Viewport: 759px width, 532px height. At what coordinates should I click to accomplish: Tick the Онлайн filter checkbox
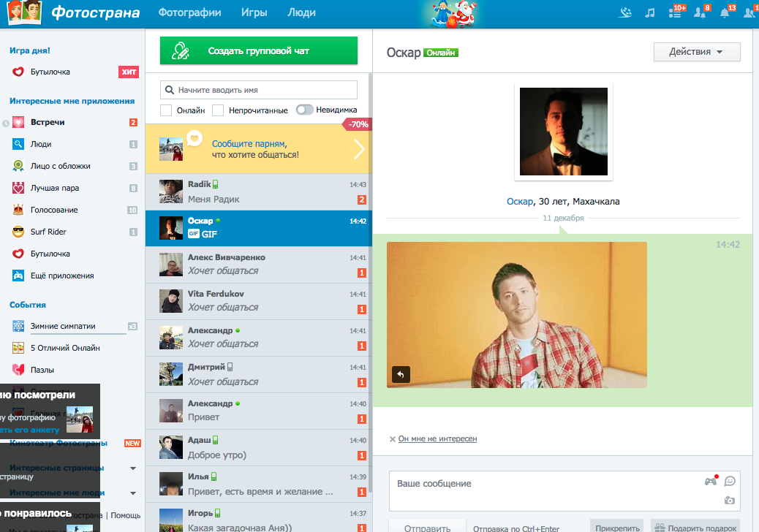click(x=166, y=110)
